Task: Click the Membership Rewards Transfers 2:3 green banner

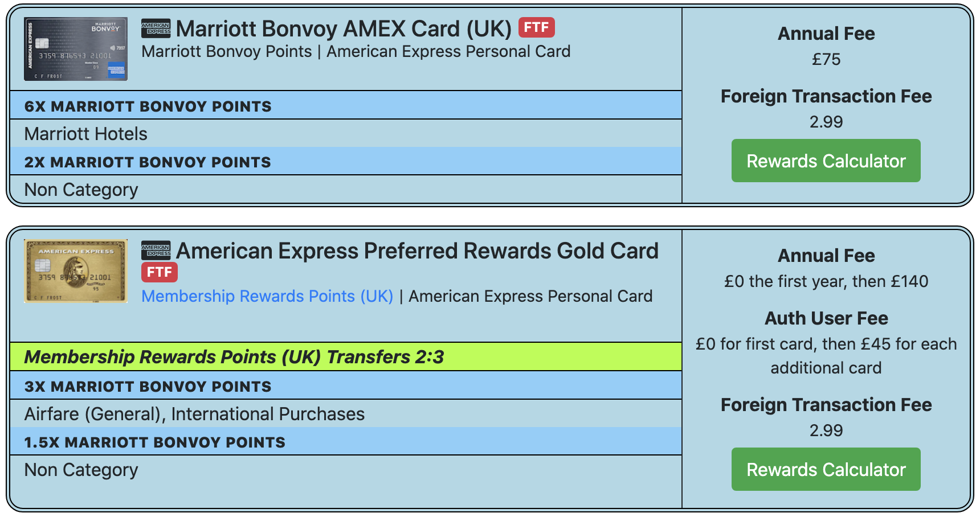Action: (346, 357)
